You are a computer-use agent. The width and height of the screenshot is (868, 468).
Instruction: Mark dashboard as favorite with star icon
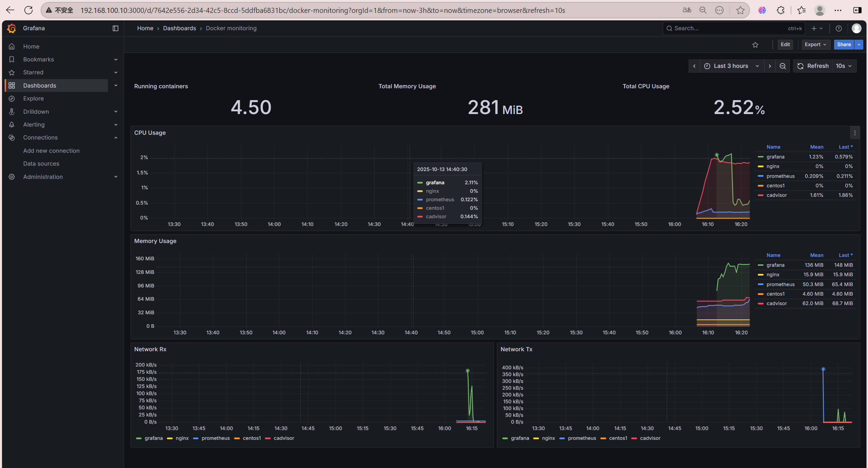[755, 45]
